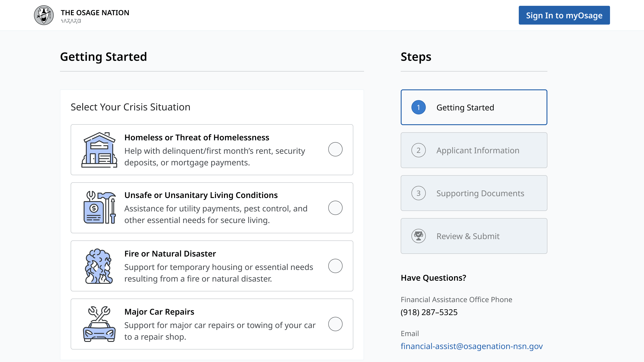Click the trophy icon beside Review & Submit
This screenshot has height=362, width=644.
(x=418, y=236)
